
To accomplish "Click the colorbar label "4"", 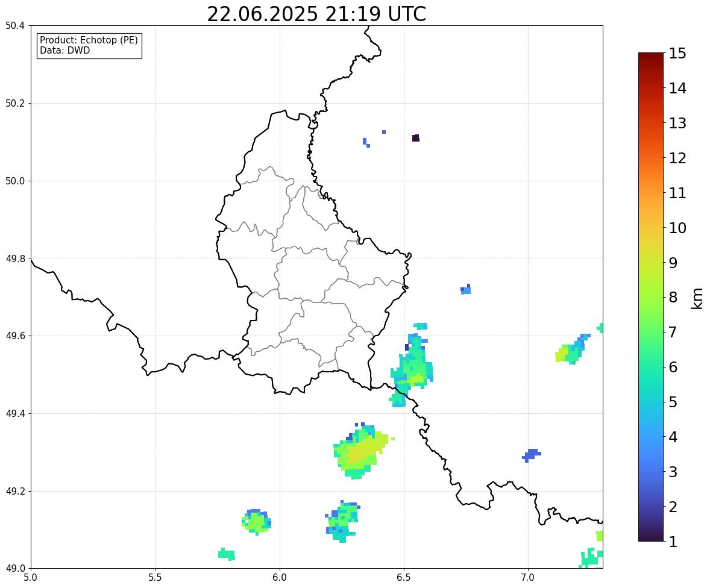I will point(673,437).
